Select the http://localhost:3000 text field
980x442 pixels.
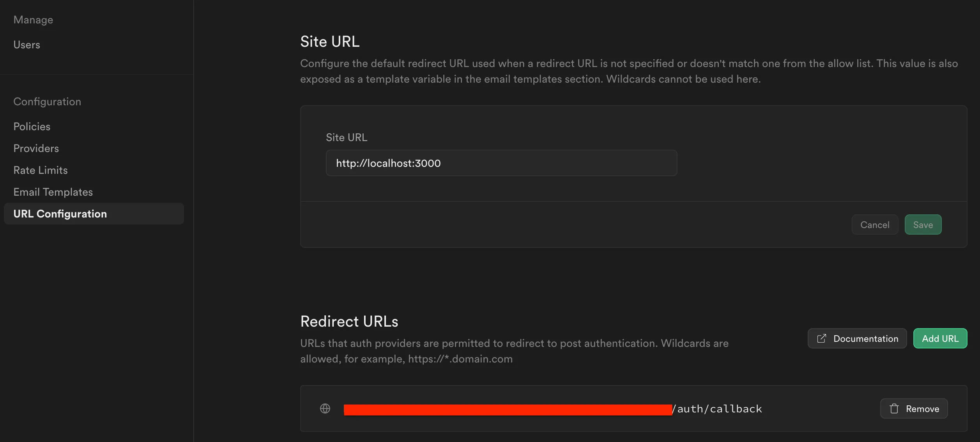pos(501,163)
